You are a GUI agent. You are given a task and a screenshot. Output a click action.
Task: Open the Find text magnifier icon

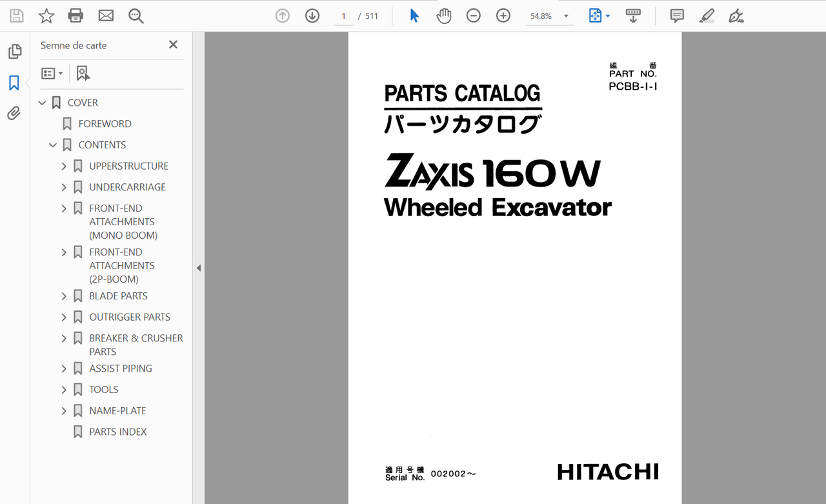(136, 16)
